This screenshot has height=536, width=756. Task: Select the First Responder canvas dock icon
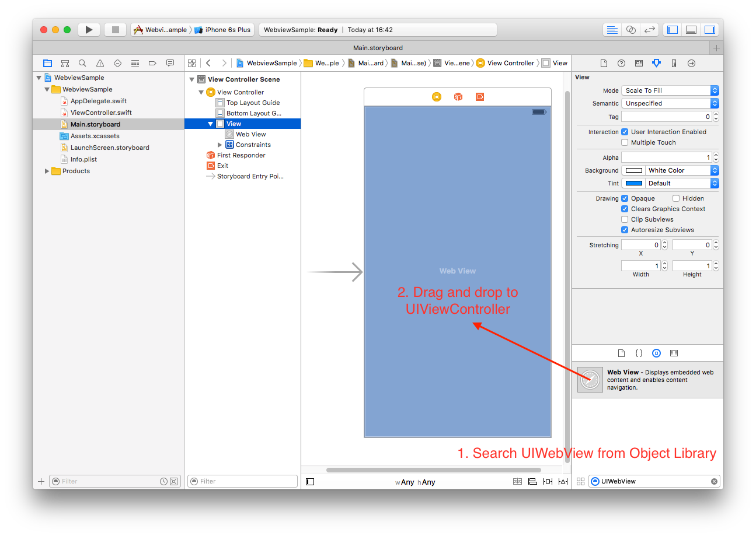tap(458, 97)
